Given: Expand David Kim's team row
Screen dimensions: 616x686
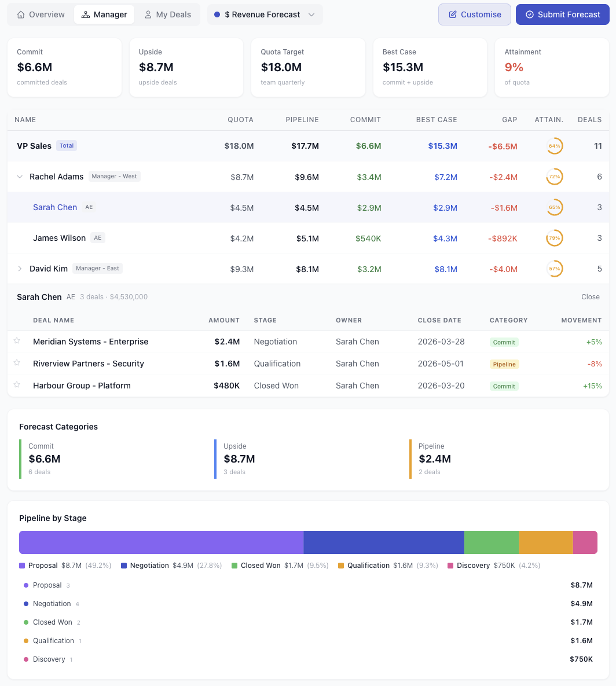Looking at the screenshot, I should [21, 269].
